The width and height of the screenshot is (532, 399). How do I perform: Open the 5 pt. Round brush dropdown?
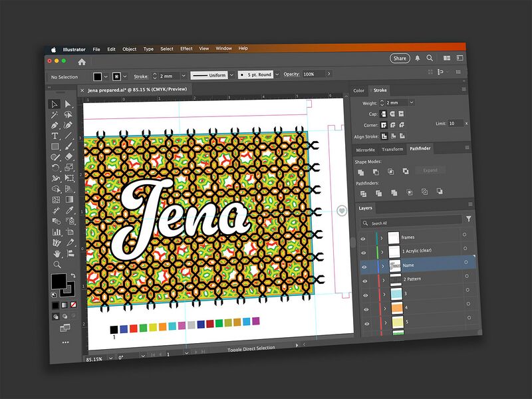tap(277, 74)
